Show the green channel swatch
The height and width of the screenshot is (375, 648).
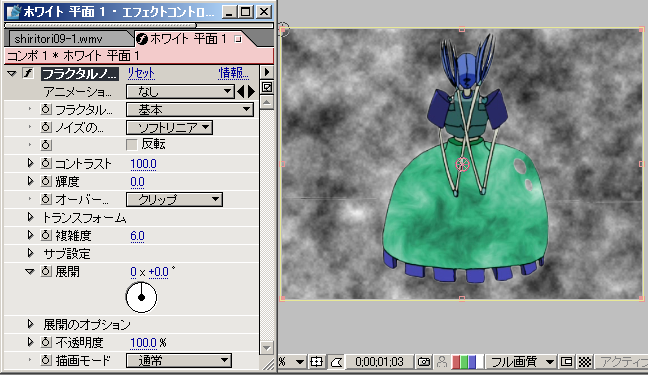click(464, 362)
